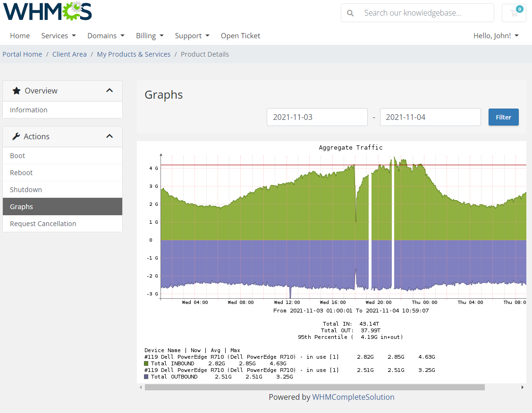This screenshot has width=532, height=413.
Task: Click the Graphs page heading
Action: [x=163, y=95]
